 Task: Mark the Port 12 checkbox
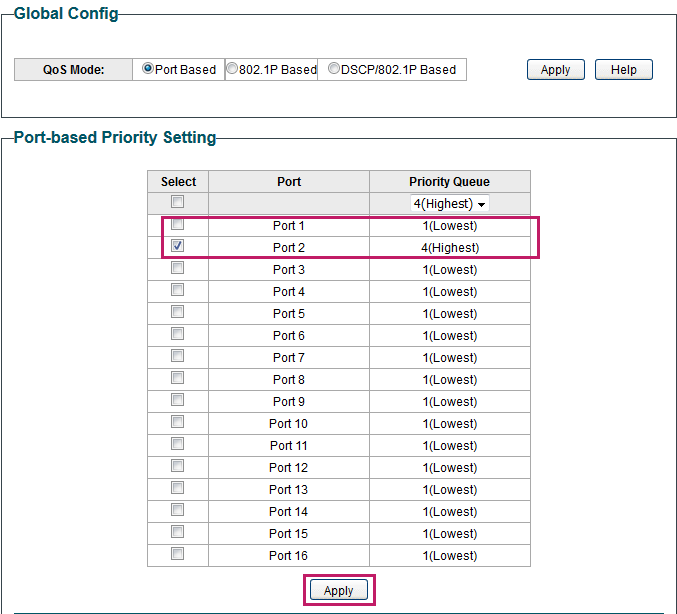tap(178, 466)
